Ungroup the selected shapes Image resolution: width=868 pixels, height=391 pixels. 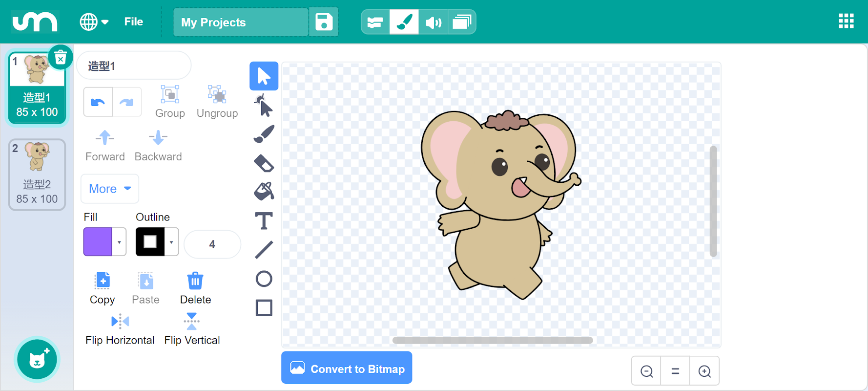coord(217,102)
